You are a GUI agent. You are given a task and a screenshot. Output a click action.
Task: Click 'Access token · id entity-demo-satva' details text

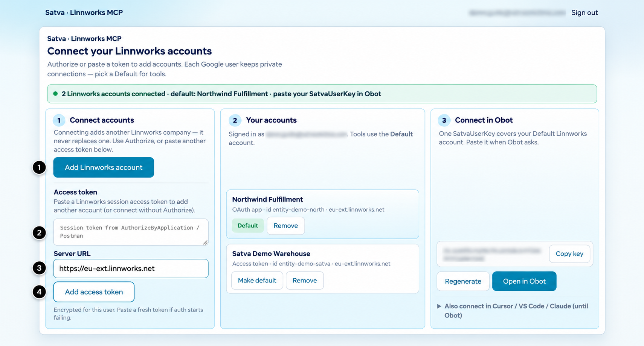(x=311, y=264)
